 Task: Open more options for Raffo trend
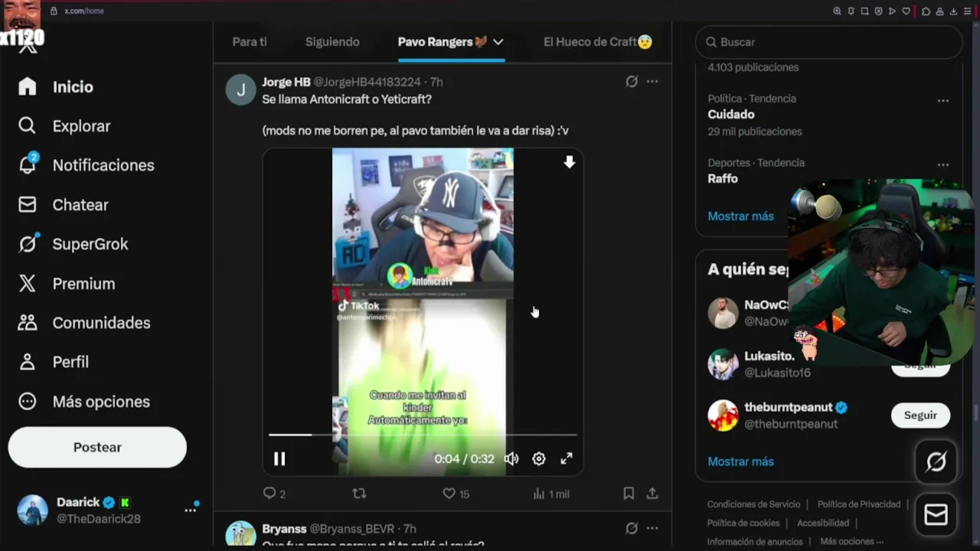point(943,165)
